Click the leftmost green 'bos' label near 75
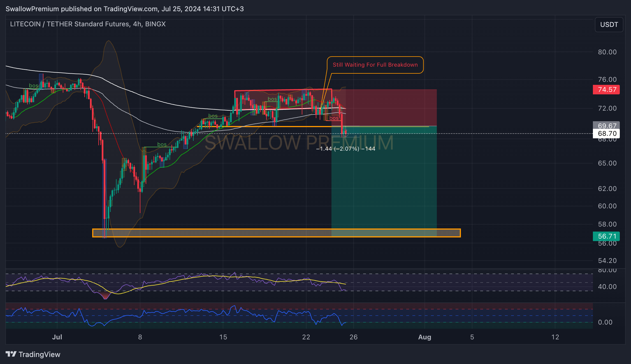Screen dimensions: 631x364 point(34,86)
